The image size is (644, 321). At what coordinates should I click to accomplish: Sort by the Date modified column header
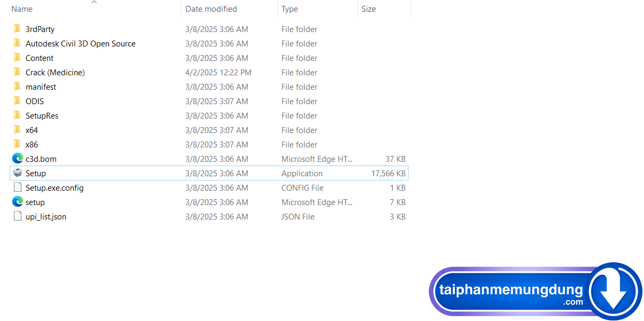coord(211,9)
